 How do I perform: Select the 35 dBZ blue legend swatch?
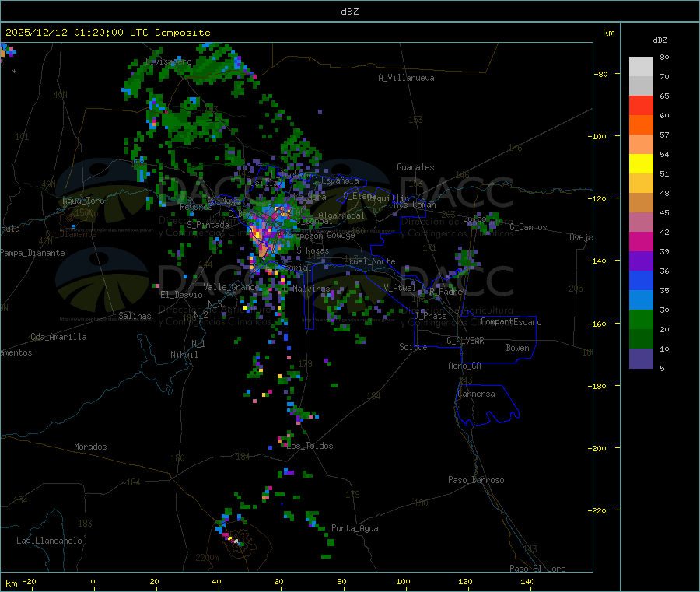pyautogui.click(x=641, y=280)
